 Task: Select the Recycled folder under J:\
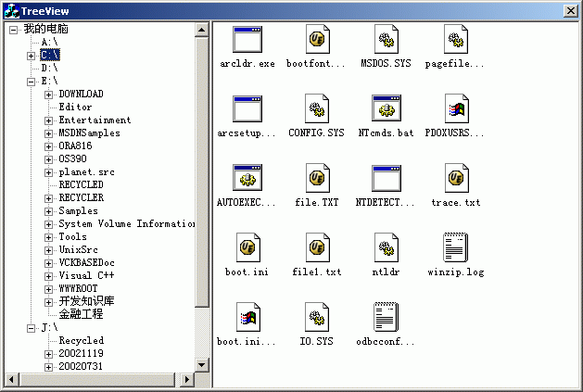[x=81, y=341]
